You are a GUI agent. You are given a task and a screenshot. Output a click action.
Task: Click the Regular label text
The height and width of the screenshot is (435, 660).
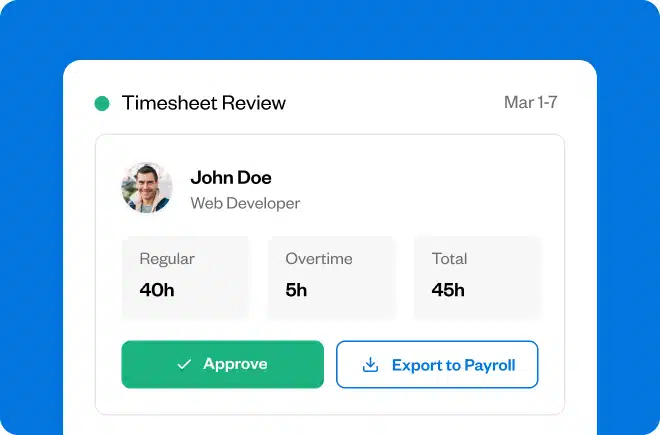[166, 259]
